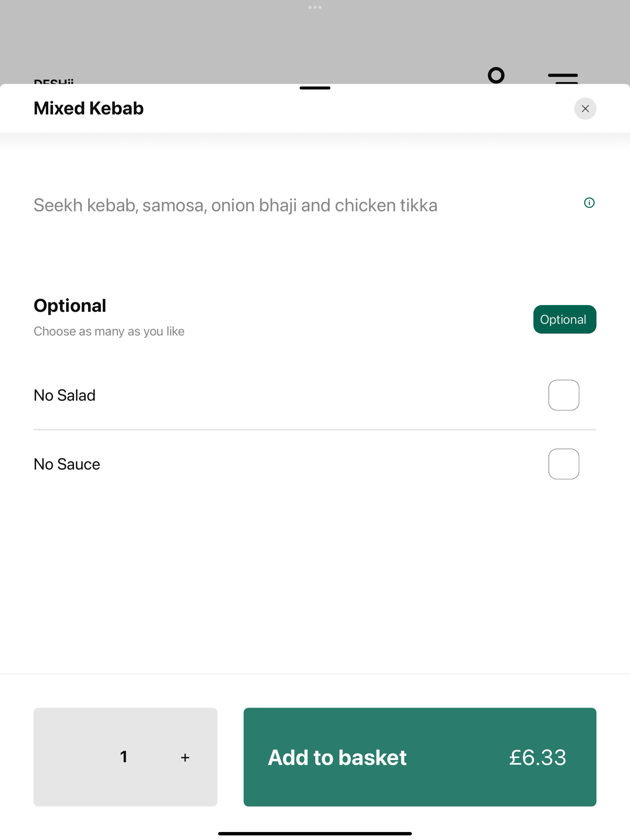The image size is (630, 840).
Task: Tap the quantity value 1
Action: (123, 757)
